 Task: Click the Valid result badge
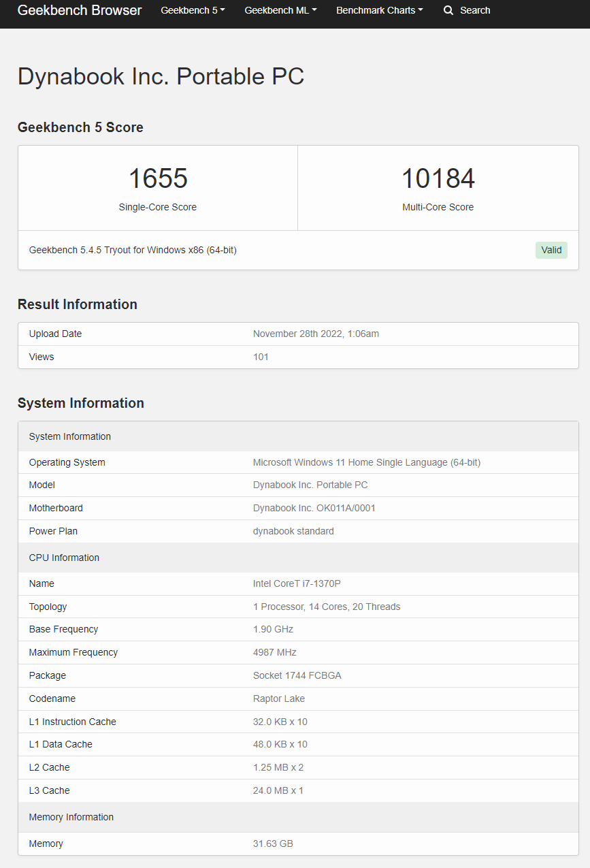tap(551, 250)
